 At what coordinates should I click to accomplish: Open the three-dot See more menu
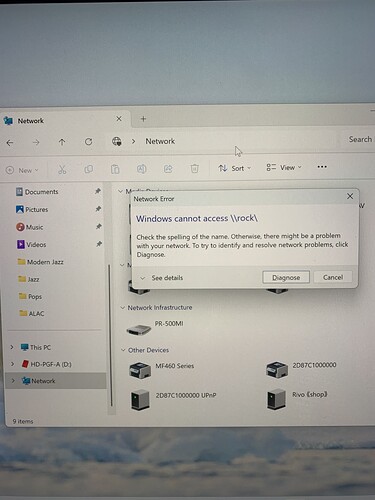(322, 167)
